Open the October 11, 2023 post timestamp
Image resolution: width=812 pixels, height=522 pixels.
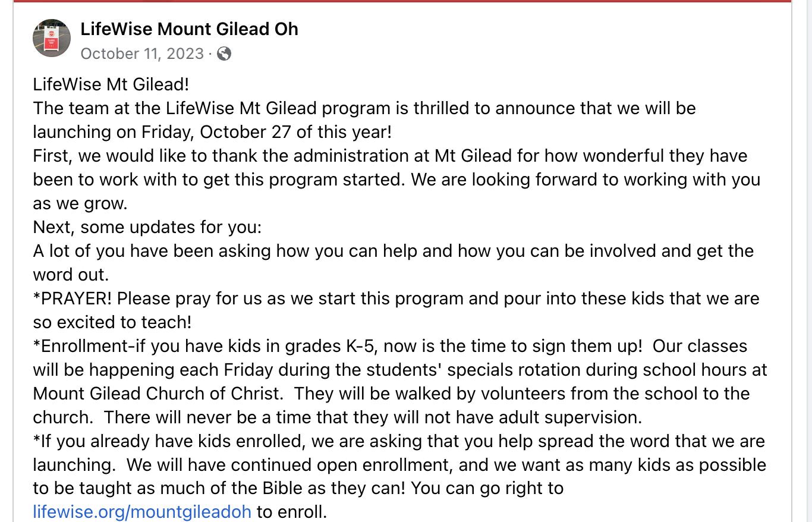coord(142,54)
